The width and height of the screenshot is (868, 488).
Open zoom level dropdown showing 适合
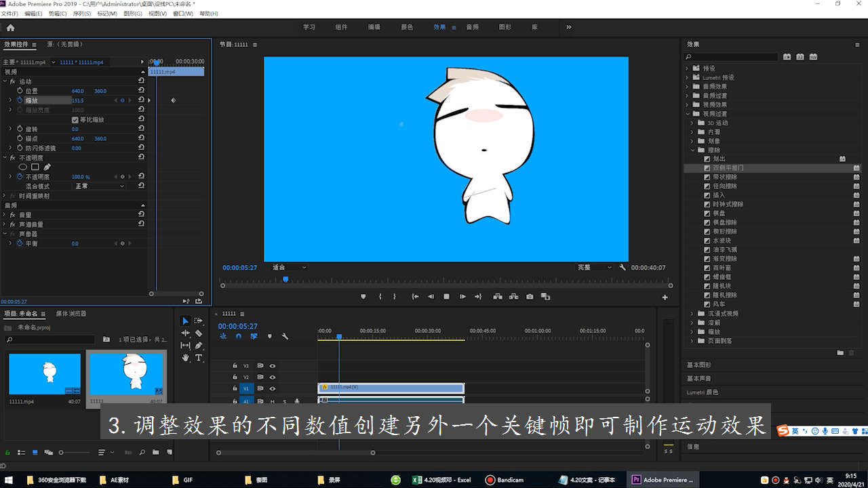click(x=288, y=268)
